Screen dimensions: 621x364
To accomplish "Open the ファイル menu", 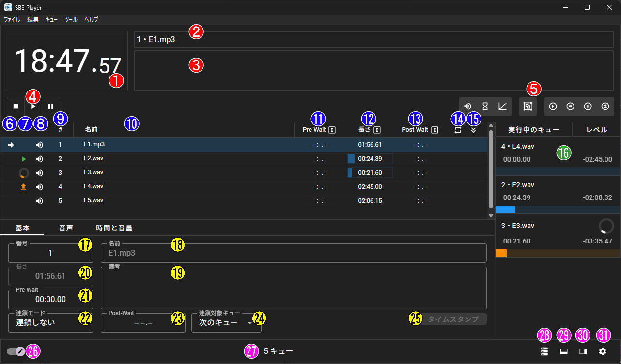I will 12,20.
